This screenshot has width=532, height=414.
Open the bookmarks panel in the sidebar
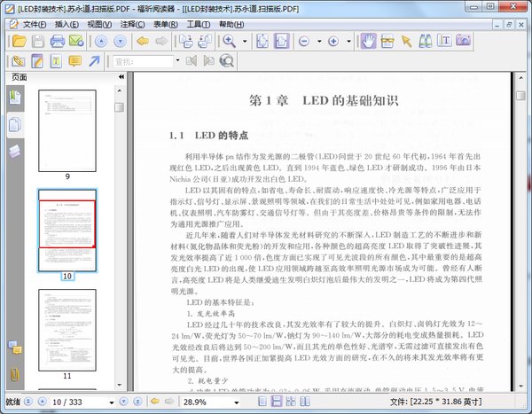click(x=15, y=98)
